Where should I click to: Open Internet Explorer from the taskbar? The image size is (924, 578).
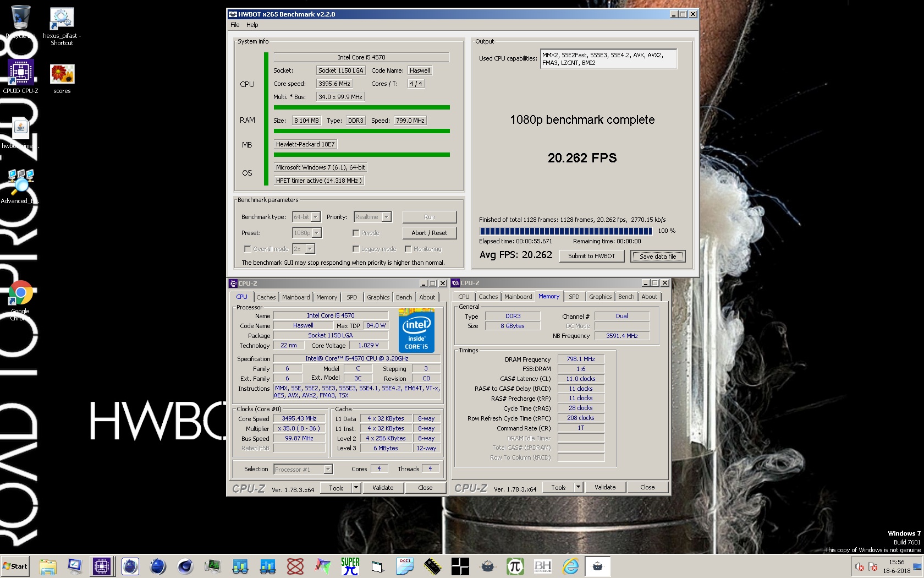[570, 566]
